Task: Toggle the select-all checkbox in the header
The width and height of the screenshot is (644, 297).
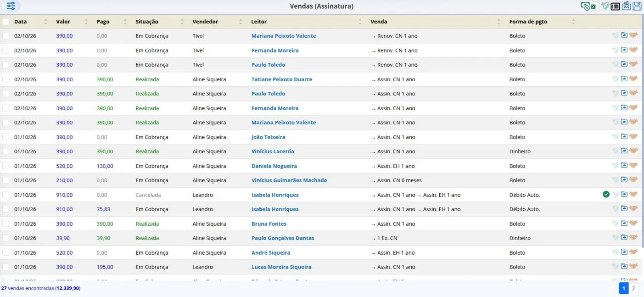Action: tap(6, 22)
